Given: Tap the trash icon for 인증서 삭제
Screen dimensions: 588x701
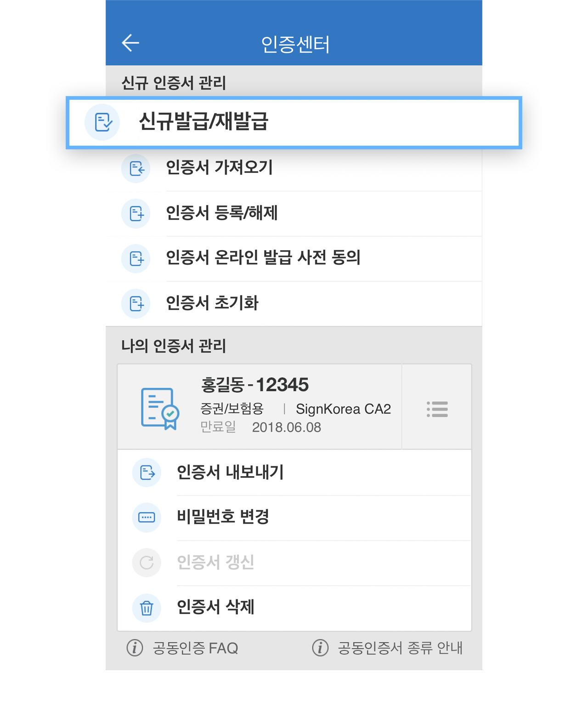Looking at the screenshot, I should tap(147, 608).
